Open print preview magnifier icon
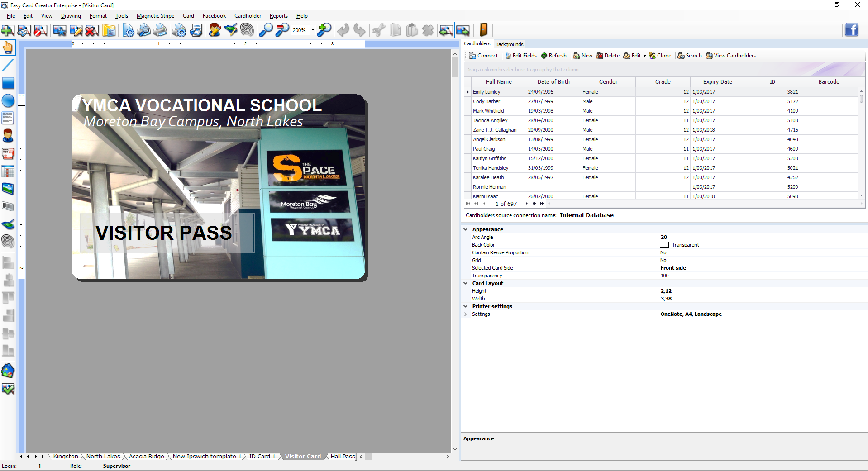Viewport: 868px width, 471px height. pyautogui.click(x=144, y=30)
